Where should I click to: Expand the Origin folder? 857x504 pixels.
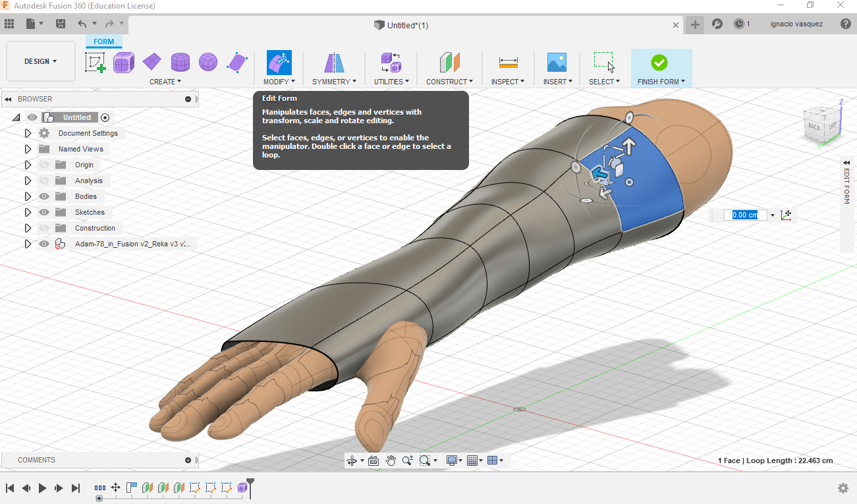click(x=28, y=165)
